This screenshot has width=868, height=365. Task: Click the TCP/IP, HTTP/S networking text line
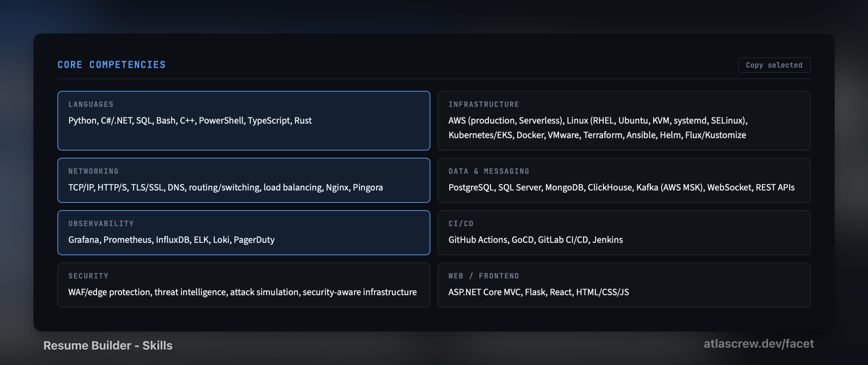coord(225,188)
